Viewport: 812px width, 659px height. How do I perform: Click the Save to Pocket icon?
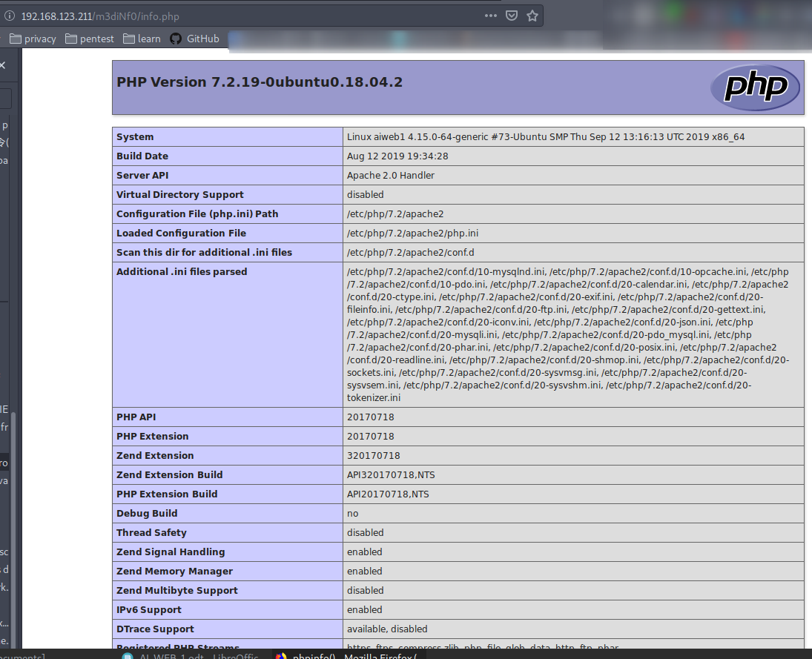pyautogui.click(x=512, y=16)
